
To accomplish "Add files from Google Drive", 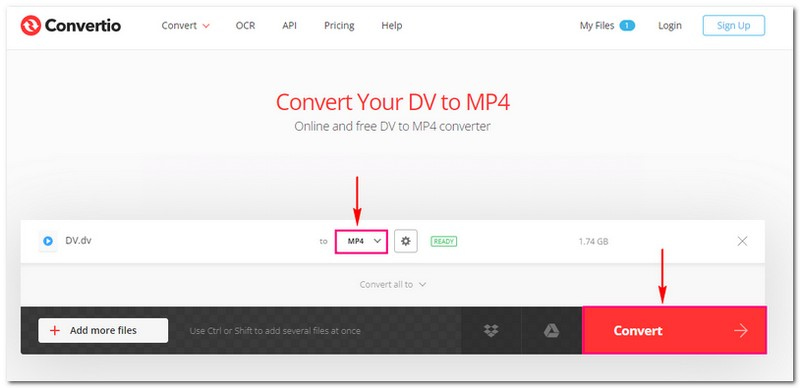I will pos(551,331).
